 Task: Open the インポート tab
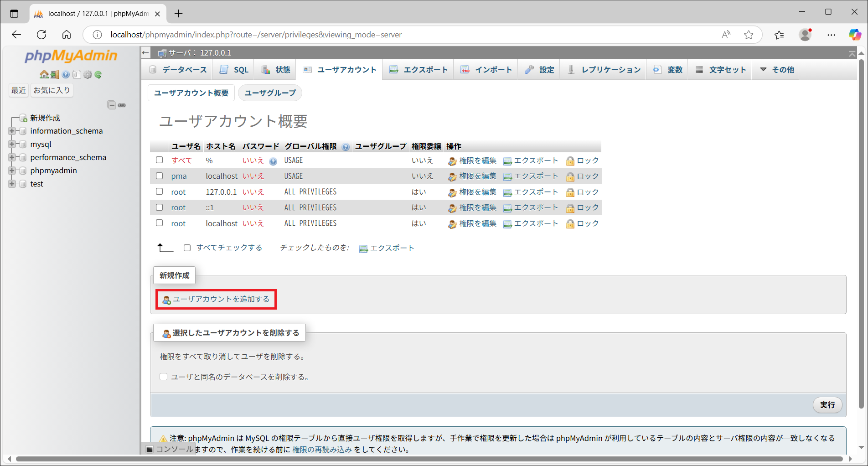486,70
